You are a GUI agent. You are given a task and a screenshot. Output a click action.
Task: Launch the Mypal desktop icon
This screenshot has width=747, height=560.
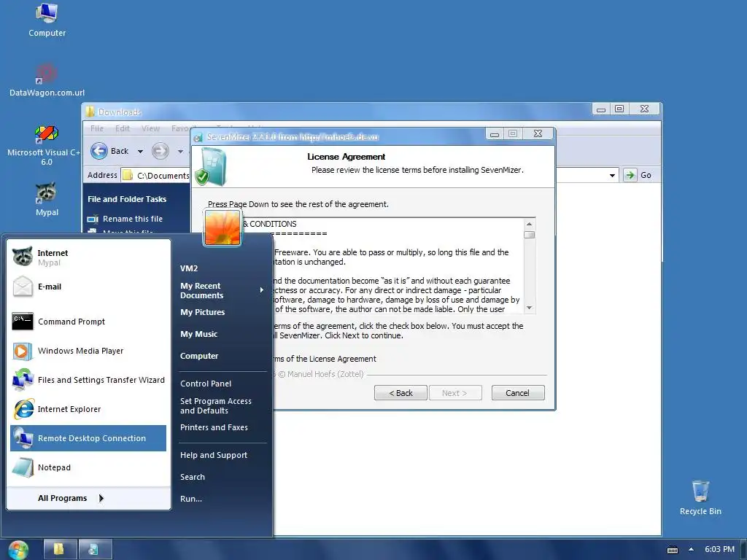pyautogui.click(x=47, y=199)
